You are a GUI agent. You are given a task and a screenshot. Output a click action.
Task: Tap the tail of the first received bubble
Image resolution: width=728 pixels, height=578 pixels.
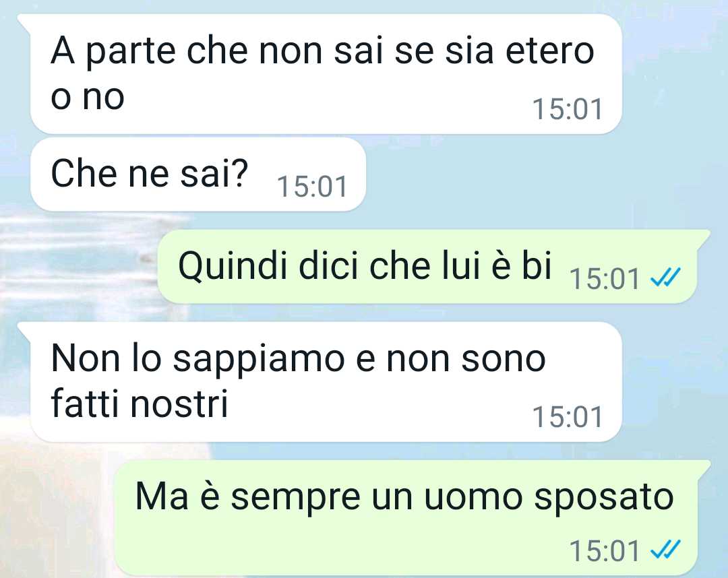point(25,22)
